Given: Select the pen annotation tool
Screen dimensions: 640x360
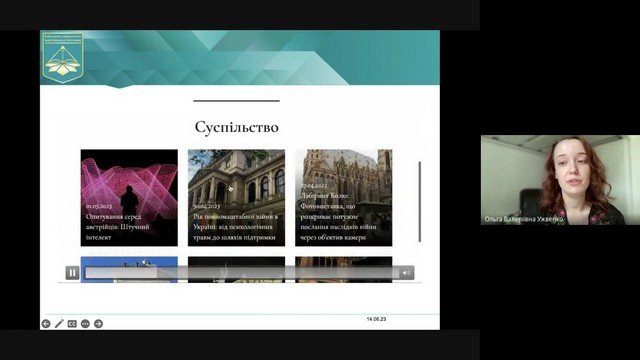Looking at the screenshot, I should [x=59, y=324].
